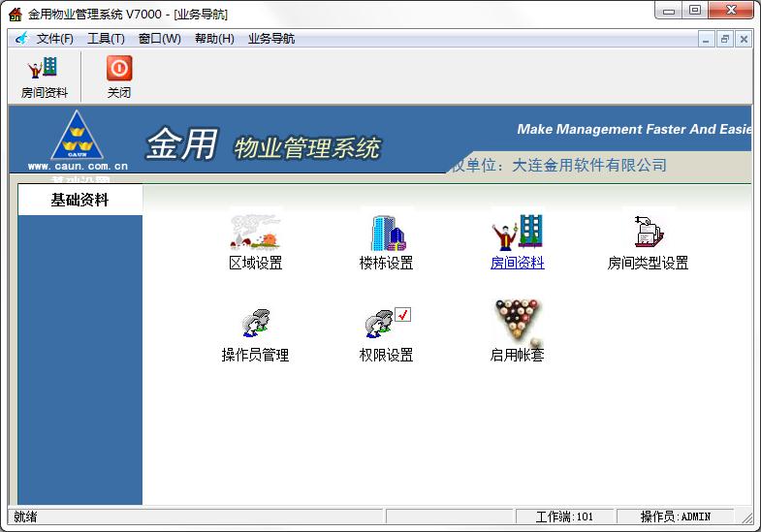The width and height of the screenshot is (761, 532).
Task: Open the 业务导航 menu
Action: click(x=271, y=39)
